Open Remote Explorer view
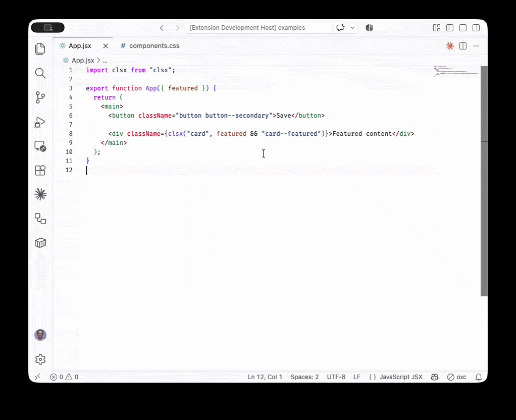 point(40,146)
